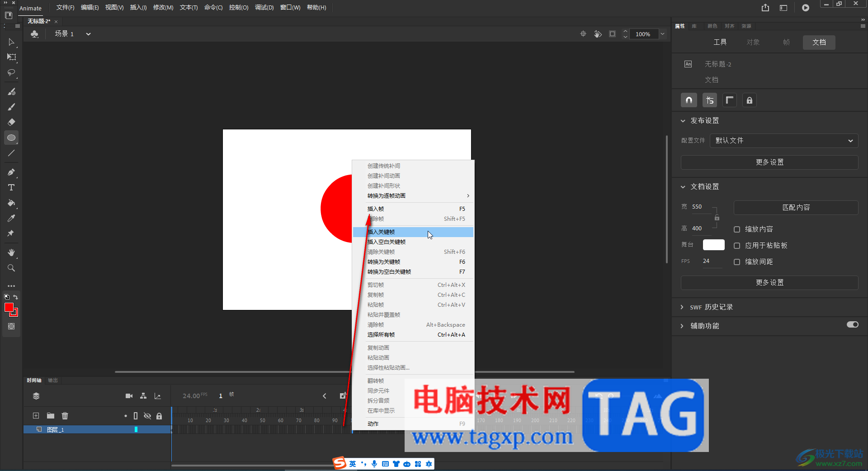Expand the 转换为逐帧动画 submenu
868x471 pixels.
tap(413, 196)
